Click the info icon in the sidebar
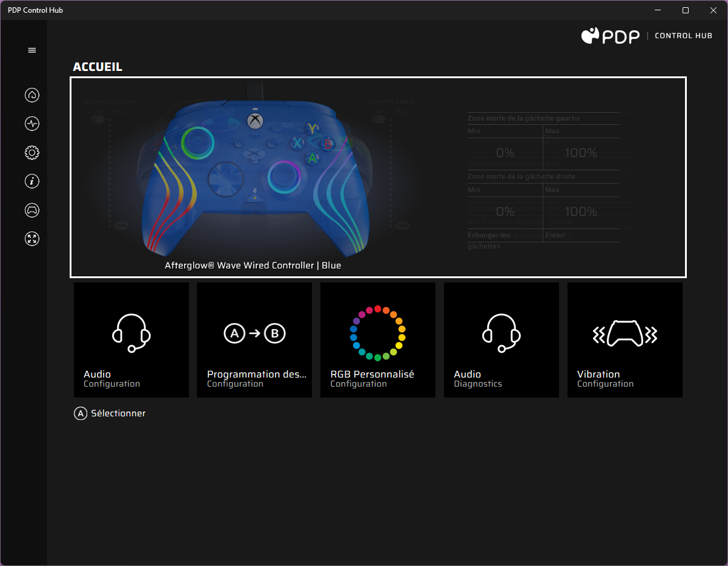The height and width of the screenshot is (566, 728). (32, 181)
